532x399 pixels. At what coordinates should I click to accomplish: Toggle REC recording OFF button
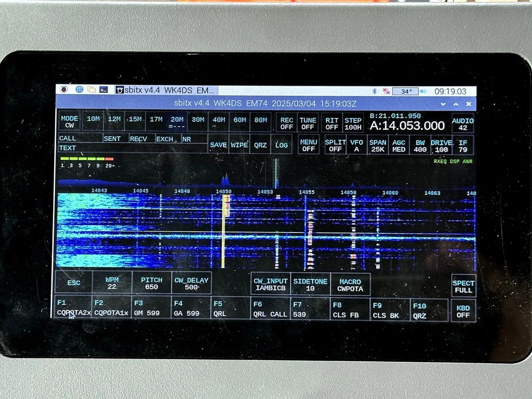pyautogui.click(x=287, y=123)
